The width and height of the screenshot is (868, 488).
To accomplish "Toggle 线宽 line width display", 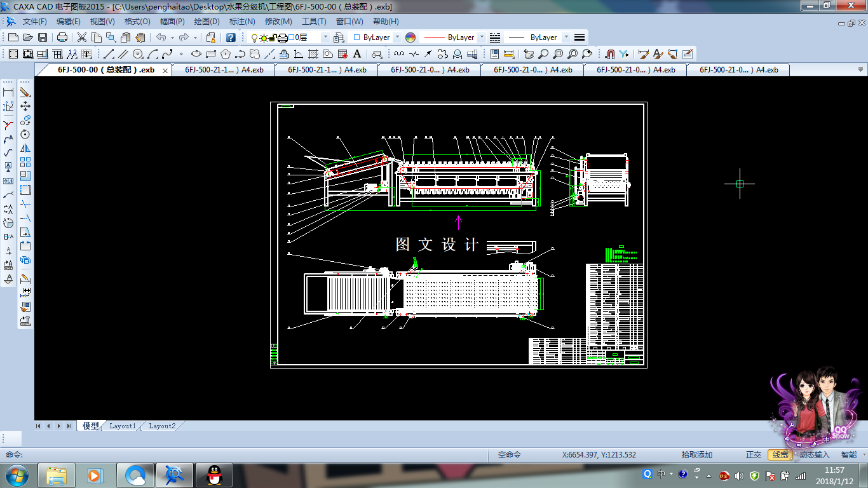I will (x=780, y=455).
